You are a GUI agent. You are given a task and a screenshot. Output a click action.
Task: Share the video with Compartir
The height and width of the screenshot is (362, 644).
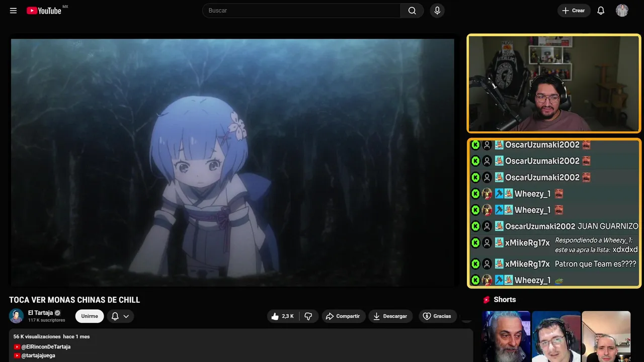click(x=344, y=316)
